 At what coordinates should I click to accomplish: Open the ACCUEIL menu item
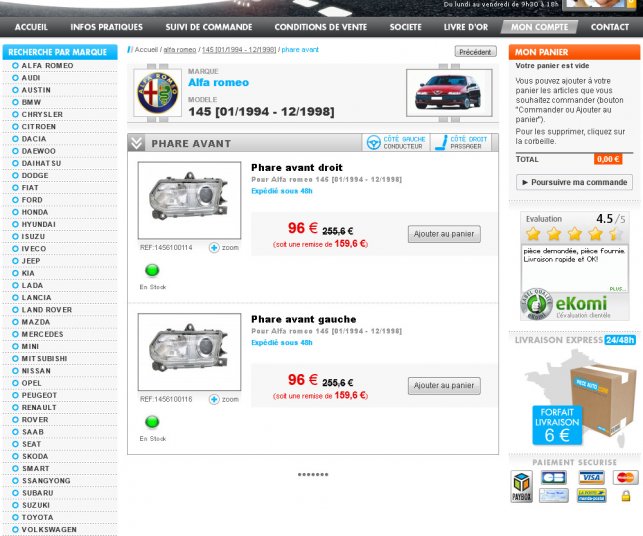click(x=31, y=27)
